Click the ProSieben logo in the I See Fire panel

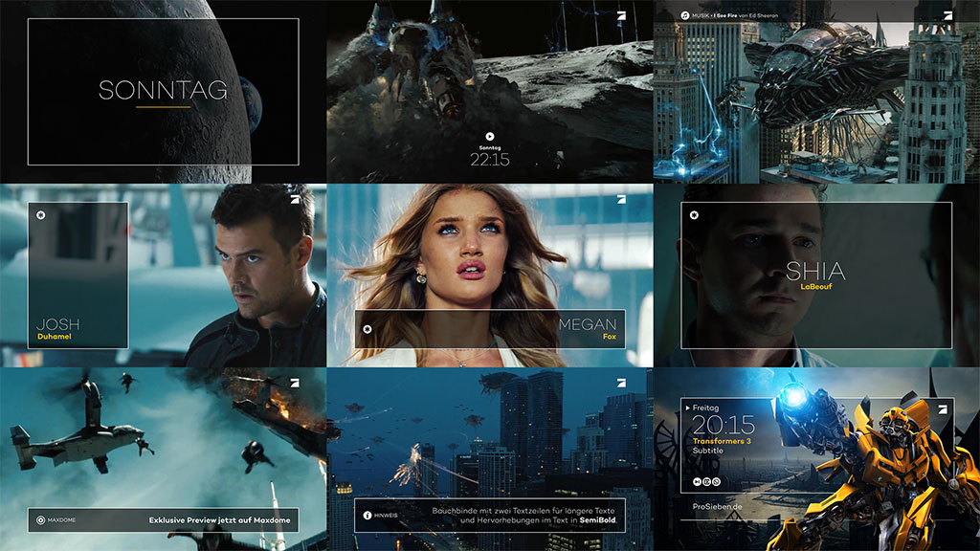pos(948,16)
